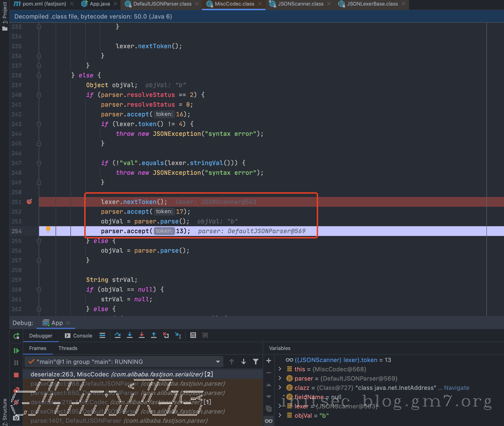This screenshot has width=504, height=426.
Task: Toggle the breakpoint on line 251
Action: pyautogui.click(x=29, y=202)
